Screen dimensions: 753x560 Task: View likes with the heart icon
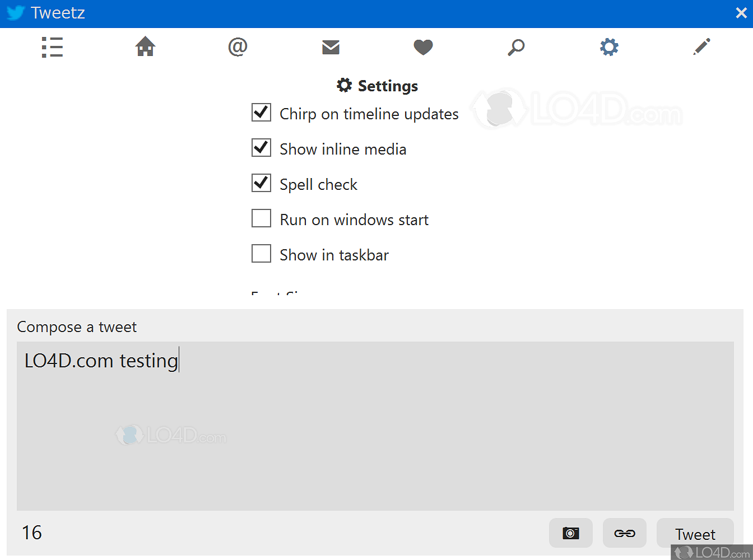point(423,47)
